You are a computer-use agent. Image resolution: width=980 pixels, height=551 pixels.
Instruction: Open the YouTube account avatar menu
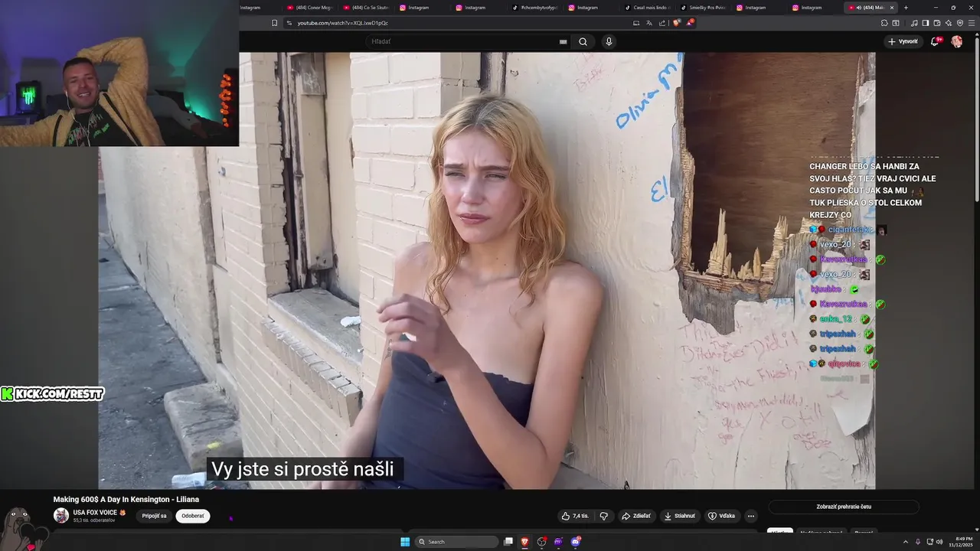(x=956, y=41)
